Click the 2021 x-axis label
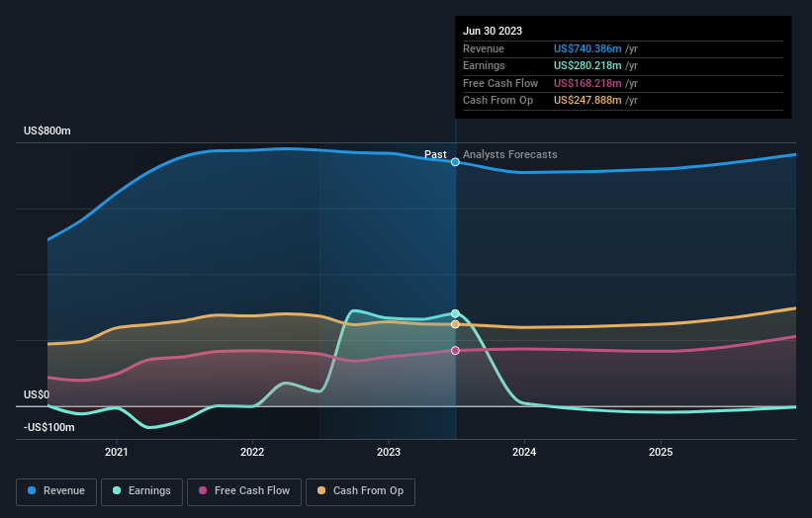The height and width of the screenshot is (518, 812). (117, 452)
